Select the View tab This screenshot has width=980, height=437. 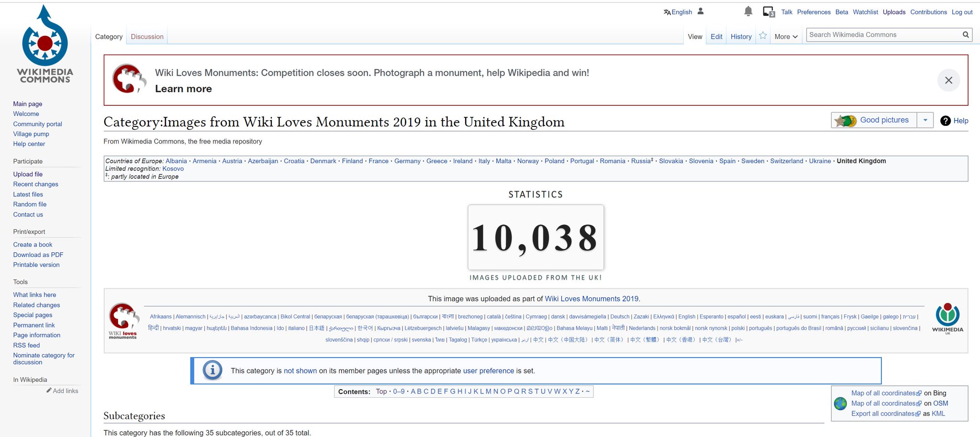(695, 36)
